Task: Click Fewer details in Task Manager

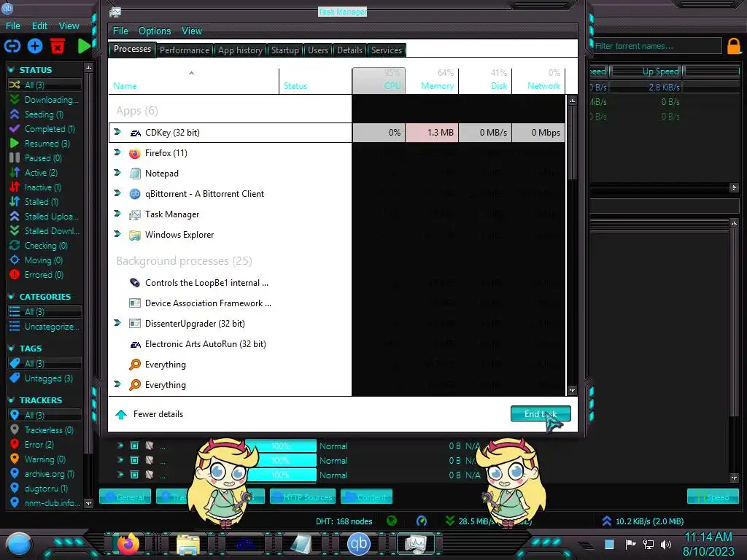Action: (x=149, y=414)
